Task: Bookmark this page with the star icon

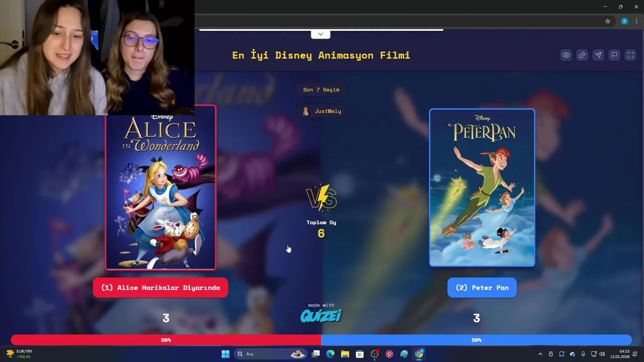Action: pos(608,21)
